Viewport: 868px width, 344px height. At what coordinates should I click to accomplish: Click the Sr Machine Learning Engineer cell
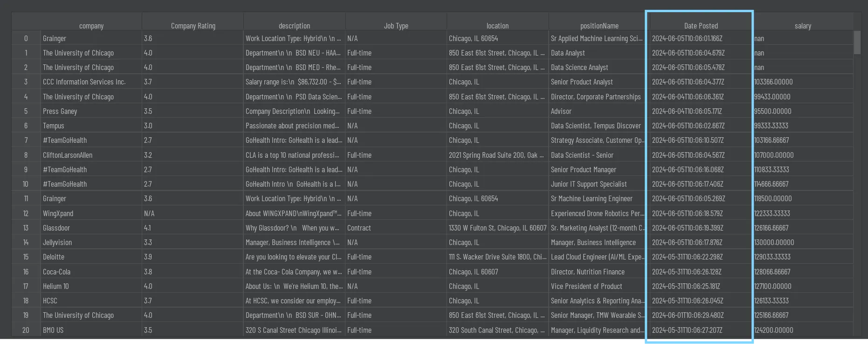point(599,198)
